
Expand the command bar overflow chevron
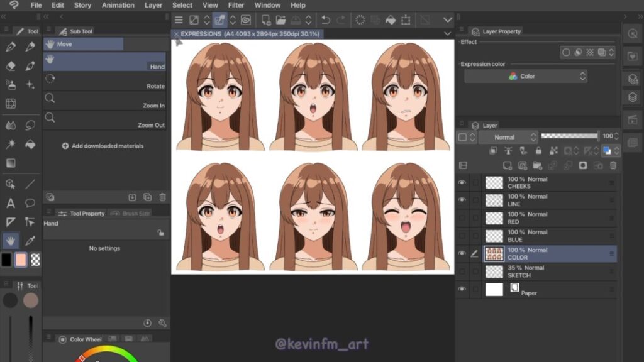point(448,20)
